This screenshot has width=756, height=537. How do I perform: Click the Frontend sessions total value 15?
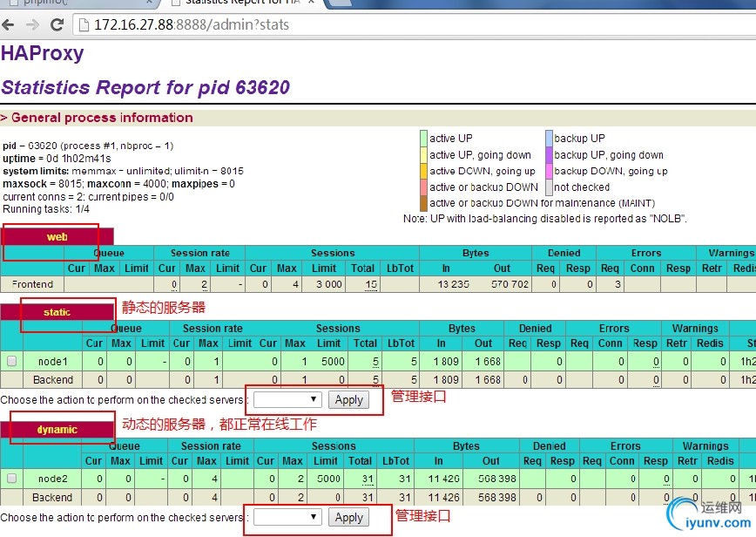[371, 285]
